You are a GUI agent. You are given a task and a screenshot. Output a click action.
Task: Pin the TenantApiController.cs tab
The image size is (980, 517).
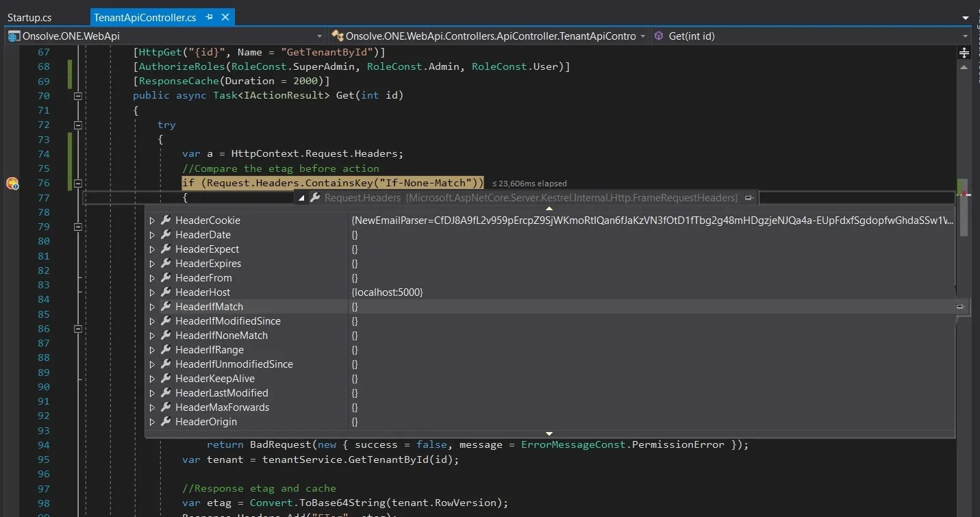tap(210, 17)
